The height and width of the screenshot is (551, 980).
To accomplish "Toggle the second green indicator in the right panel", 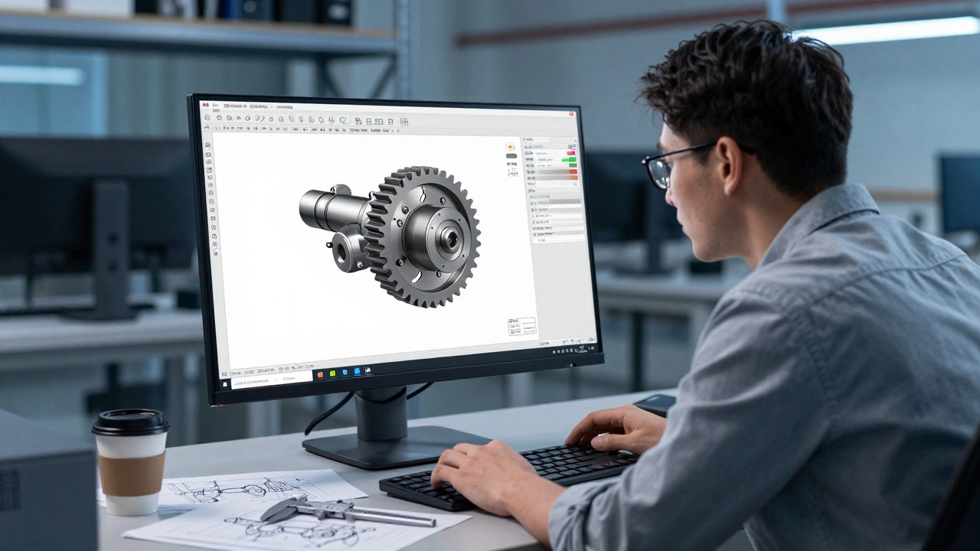I will coord(572,166).
